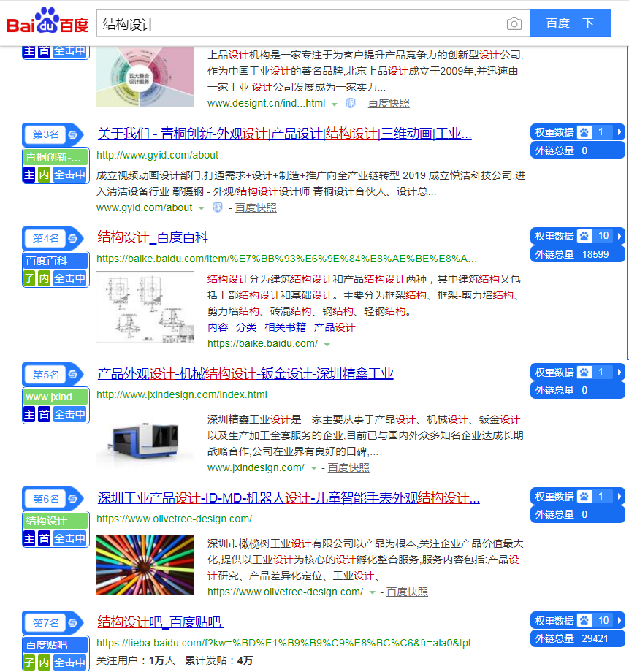Click the paw icon in 第4名 权重数据 badge

[x=584, y=236]
